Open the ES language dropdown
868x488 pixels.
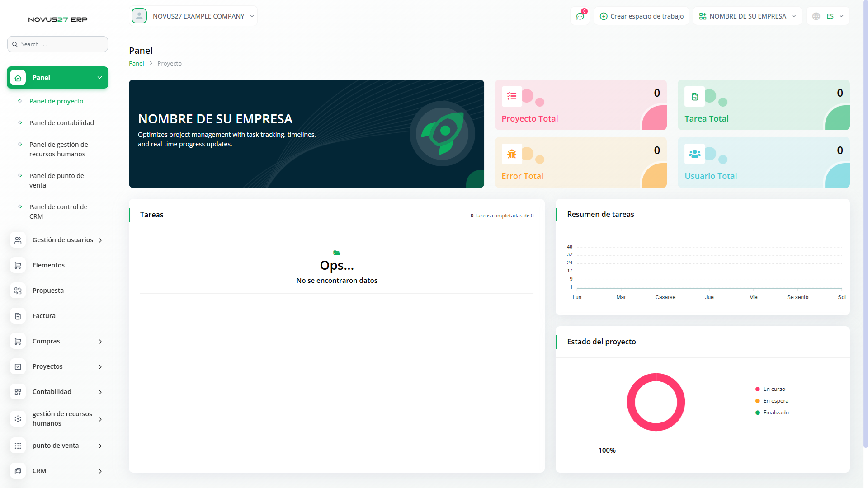pos(828,16)
